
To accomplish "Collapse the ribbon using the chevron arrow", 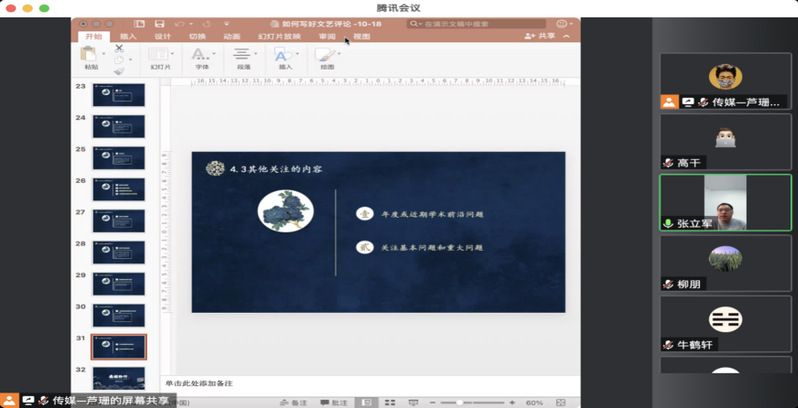I will 567,36.
